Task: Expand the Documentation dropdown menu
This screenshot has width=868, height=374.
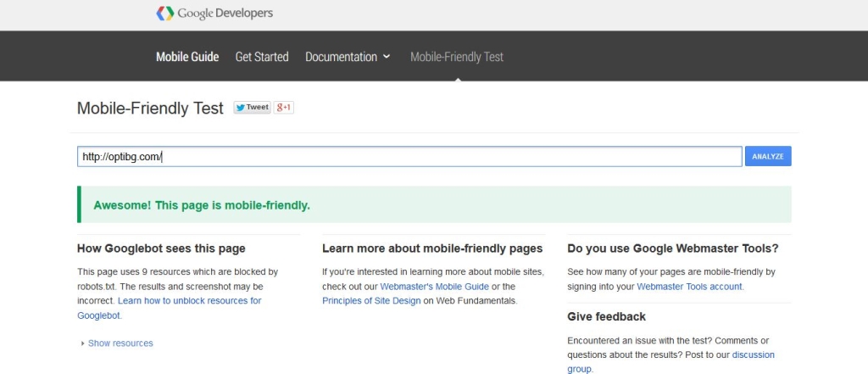Action: (348, 57)
